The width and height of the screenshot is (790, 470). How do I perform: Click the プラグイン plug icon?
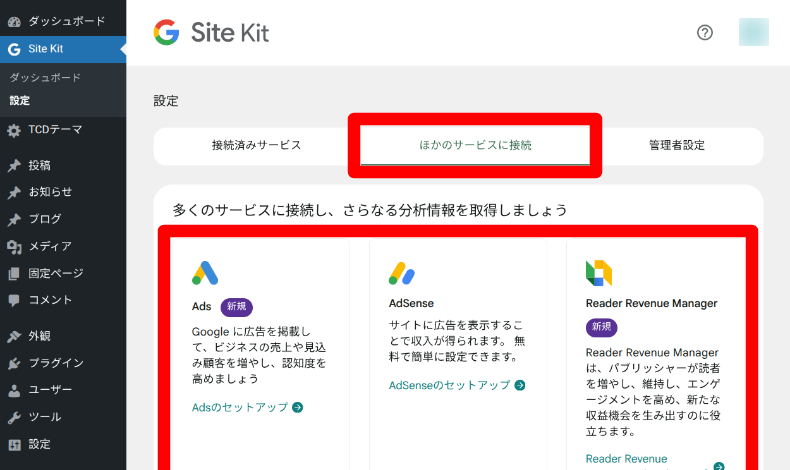(x=14, y=364)
